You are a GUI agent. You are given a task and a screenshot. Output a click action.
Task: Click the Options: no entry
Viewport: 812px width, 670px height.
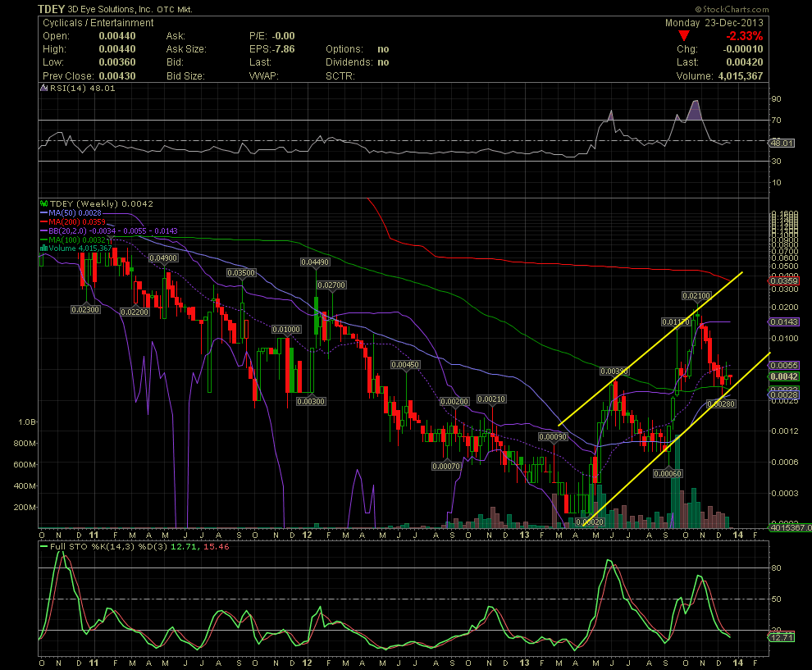(358, 49)
